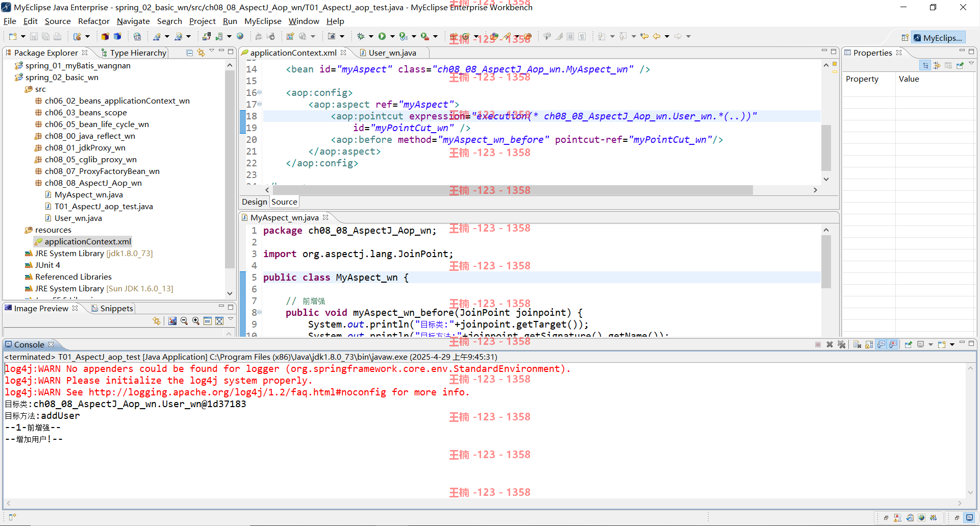Click Package Explorer vertical scrollbar thumb
Viewport: 980px width, 526px height.
coord(230,168)
